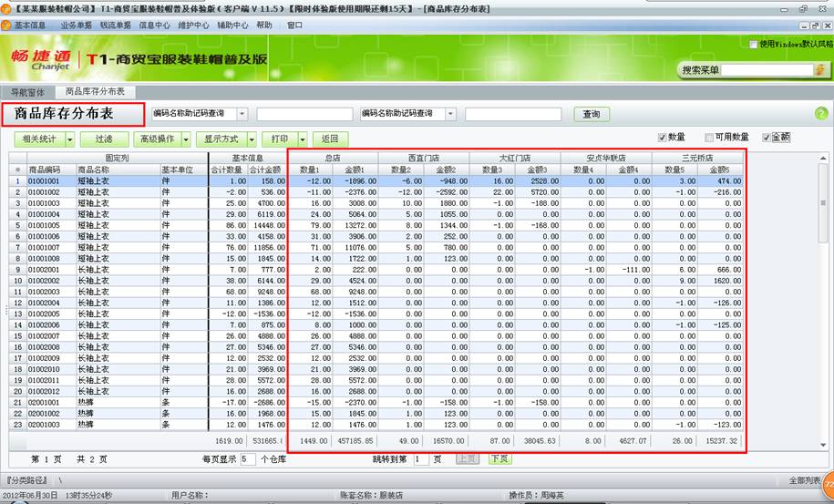Open the 辅助中心 menu
This screenshot has width=834, height=504.
(232, 25)
